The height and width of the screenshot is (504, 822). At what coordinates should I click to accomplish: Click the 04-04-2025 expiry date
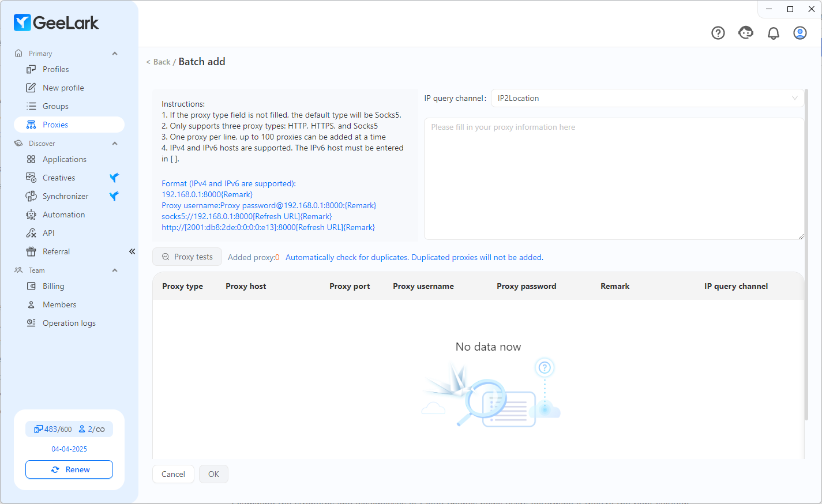pyautogui.click(x=69, y=449)
